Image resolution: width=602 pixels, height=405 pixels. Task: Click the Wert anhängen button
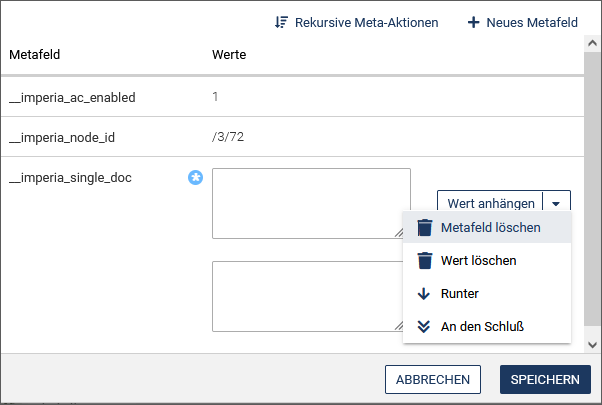[x=490, y=203]
